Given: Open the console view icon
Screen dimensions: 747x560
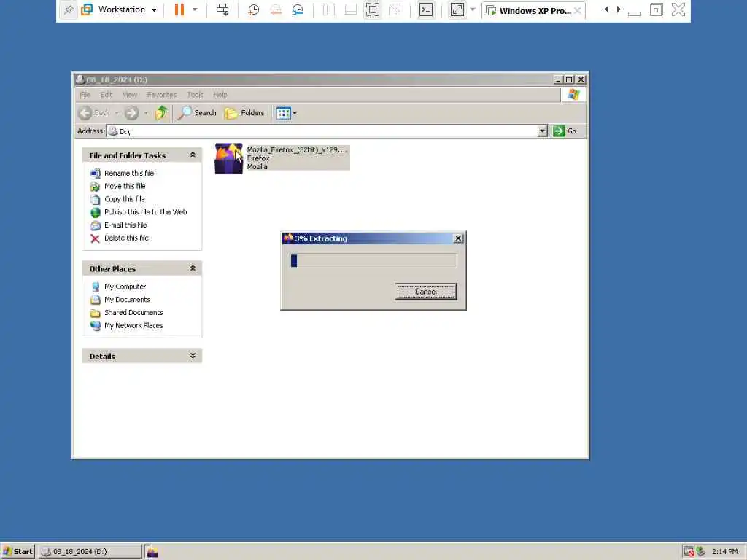Looking at the screenshot, I should 426,9.
